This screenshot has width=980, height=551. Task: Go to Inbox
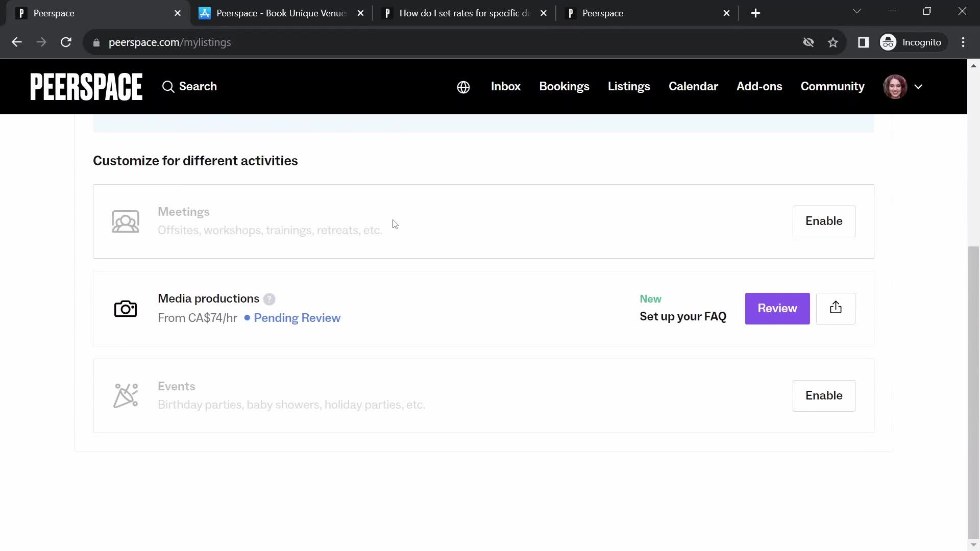505,87
